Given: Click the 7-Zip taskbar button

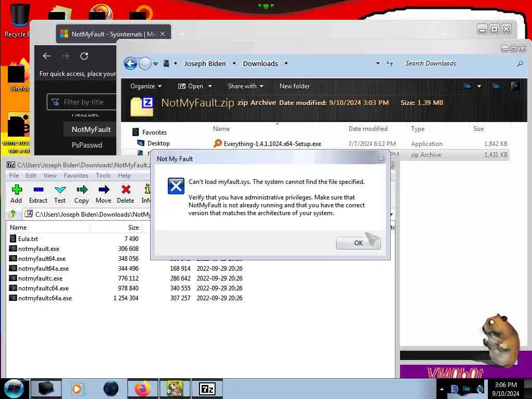Looking at the screenshot, I should 207,389.
